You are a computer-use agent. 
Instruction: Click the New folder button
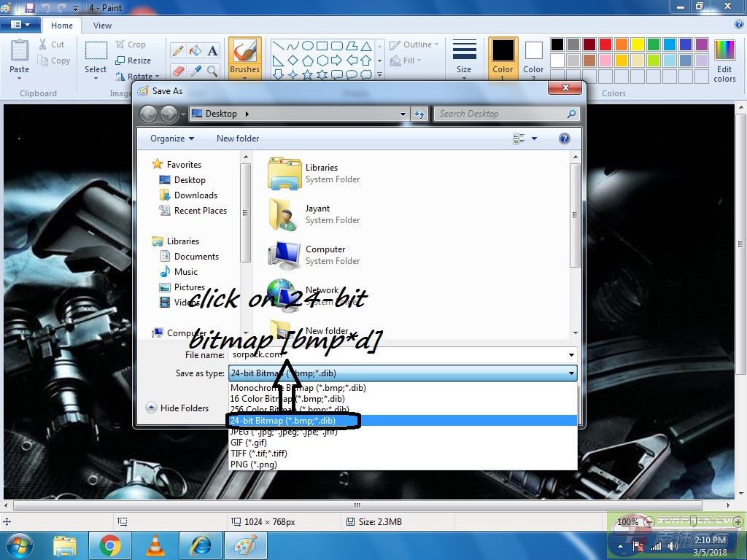click(x=238, y=139)
